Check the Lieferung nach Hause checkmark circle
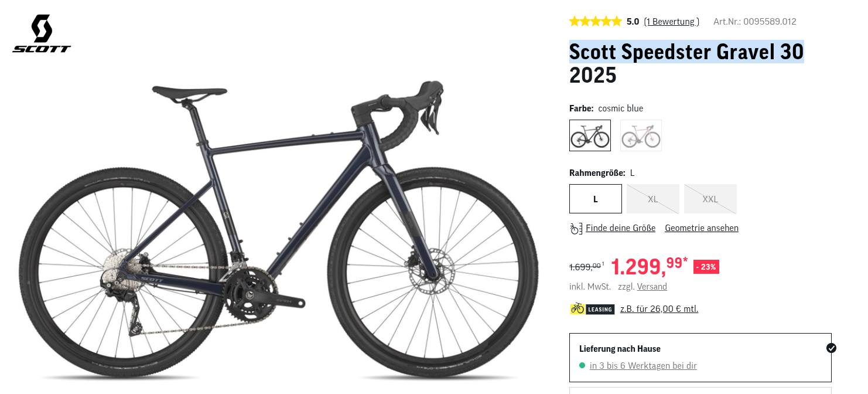Image resolution: width=868 pixels, height=394 pixels. (831, 348)
